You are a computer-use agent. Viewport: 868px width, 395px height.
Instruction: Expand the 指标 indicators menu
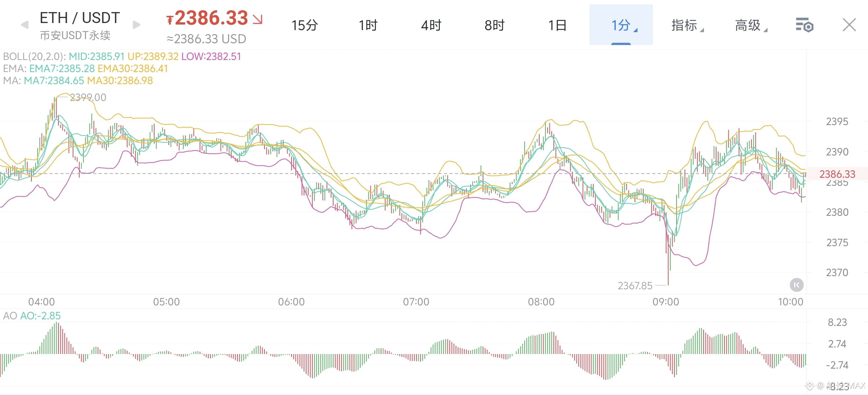[687, 25]
